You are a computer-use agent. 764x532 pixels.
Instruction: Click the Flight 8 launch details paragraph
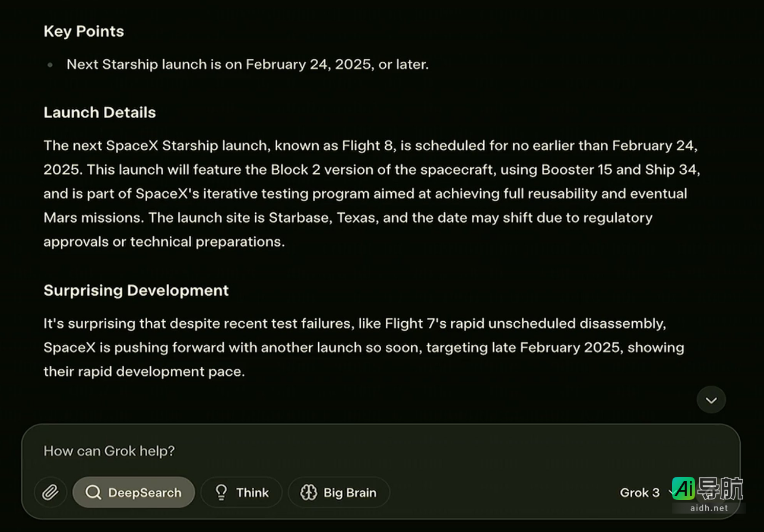(x=372, y=194)
